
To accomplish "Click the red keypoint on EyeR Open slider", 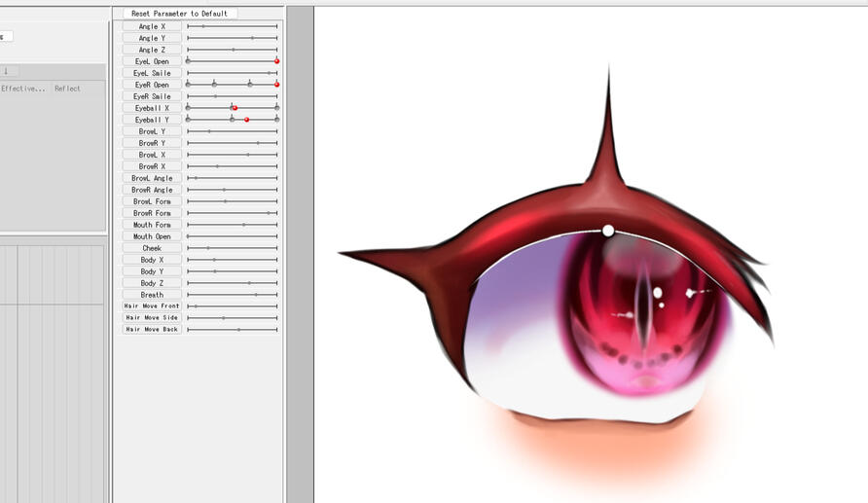I will pos(276,85).
